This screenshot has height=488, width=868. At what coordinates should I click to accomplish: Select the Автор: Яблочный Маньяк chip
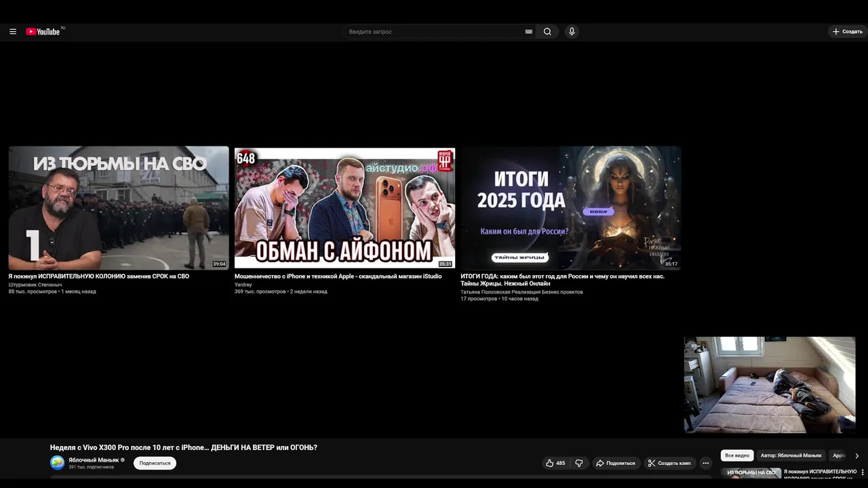click(x=791, y=455)
